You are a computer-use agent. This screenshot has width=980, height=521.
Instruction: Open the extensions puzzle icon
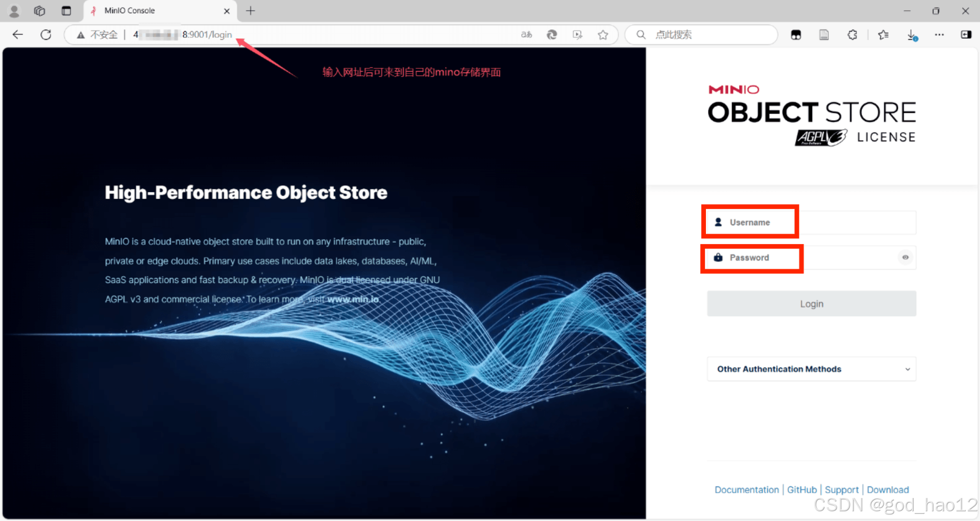tap(852, 35)
